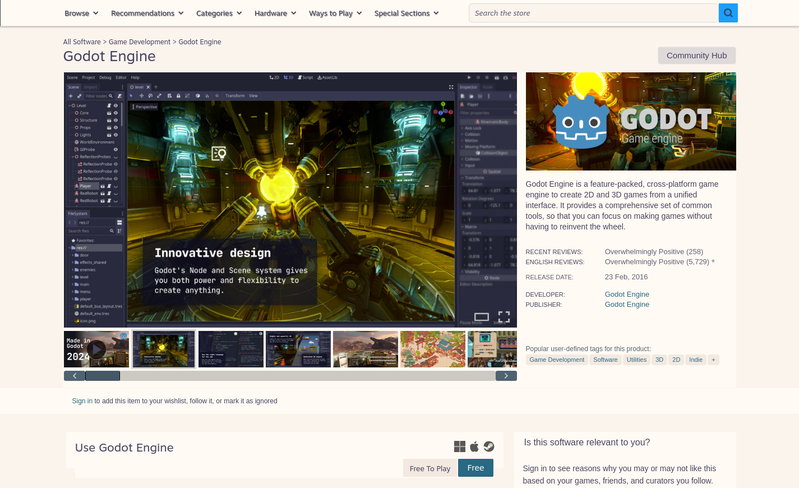This screenshot has width=799, height=488.
Task: Select the partially visible last screenshot thumbnail
Action: point(492,349)
